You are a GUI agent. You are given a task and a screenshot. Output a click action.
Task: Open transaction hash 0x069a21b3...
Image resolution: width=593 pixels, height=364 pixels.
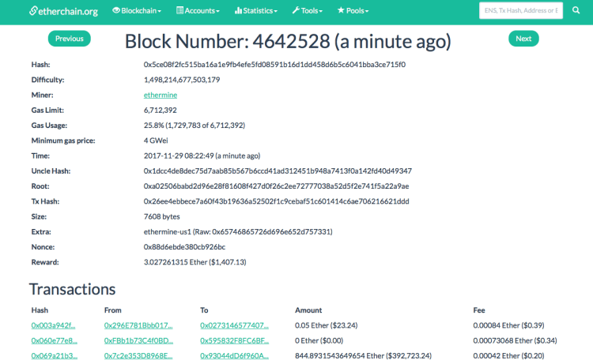[x=54, y=355]
